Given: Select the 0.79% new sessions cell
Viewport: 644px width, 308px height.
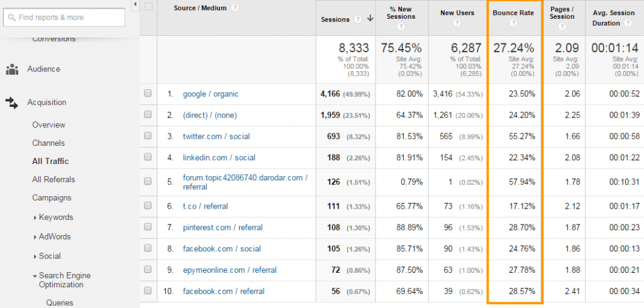Looking at the screenshot, I should pyautogui.click(x=411, y=182).
